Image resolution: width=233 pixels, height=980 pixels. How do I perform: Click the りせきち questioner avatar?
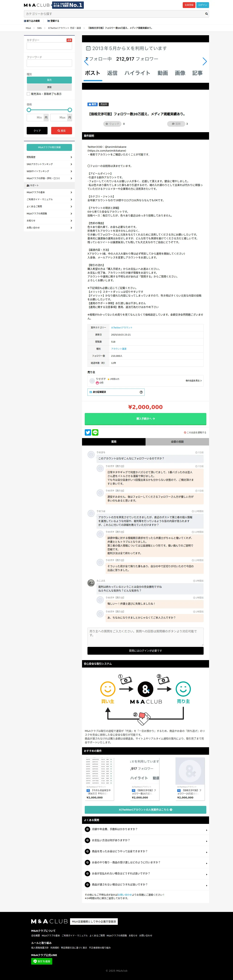click(x=91, y=455)
